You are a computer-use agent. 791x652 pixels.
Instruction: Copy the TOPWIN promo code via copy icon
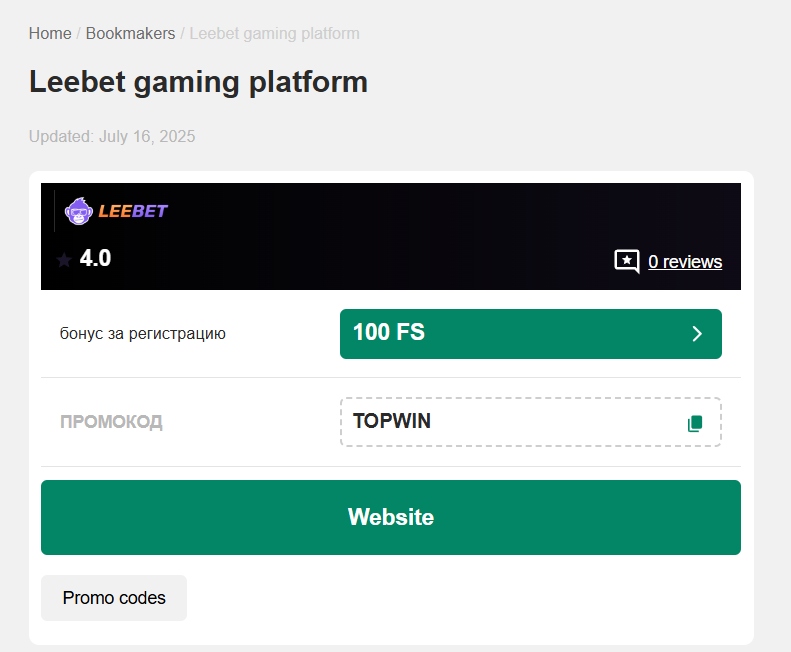pos(695,423)
